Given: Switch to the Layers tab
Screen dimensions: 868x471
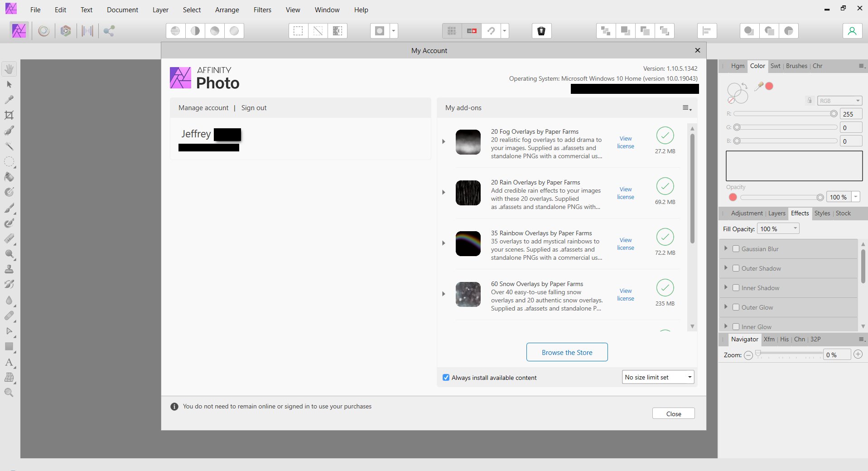Looking at the screenshot, I should point(777,213).
